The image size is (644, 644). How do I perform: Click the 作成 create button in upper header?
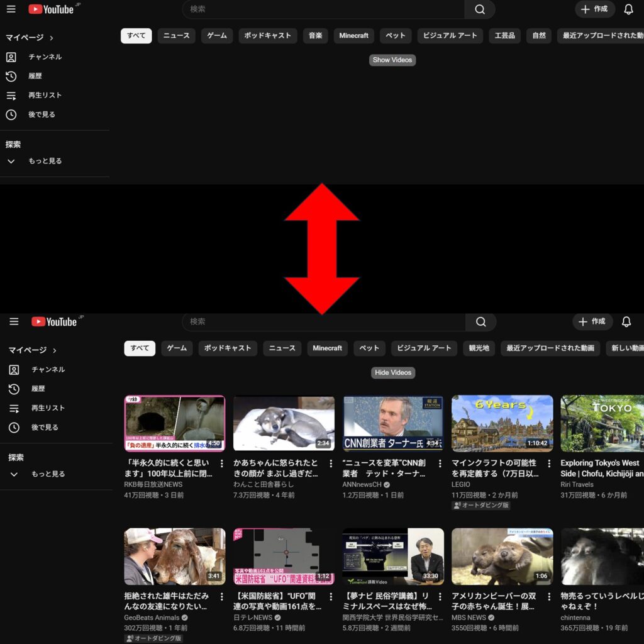pyautogui.click(x=595, y=9)
